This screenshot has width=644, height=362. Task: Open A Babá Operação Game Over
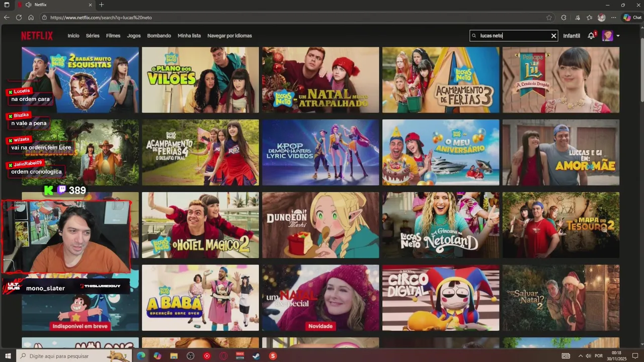(x=200, y=298)
